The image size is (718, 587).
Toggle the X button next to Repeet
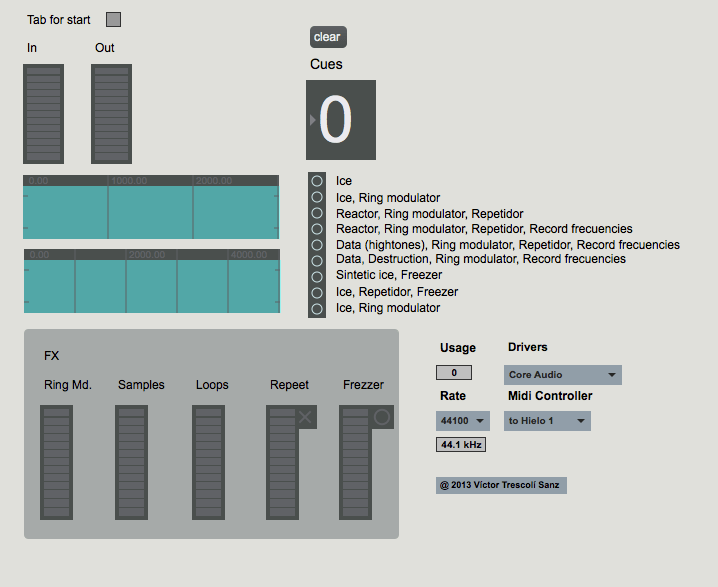point(306,418)
